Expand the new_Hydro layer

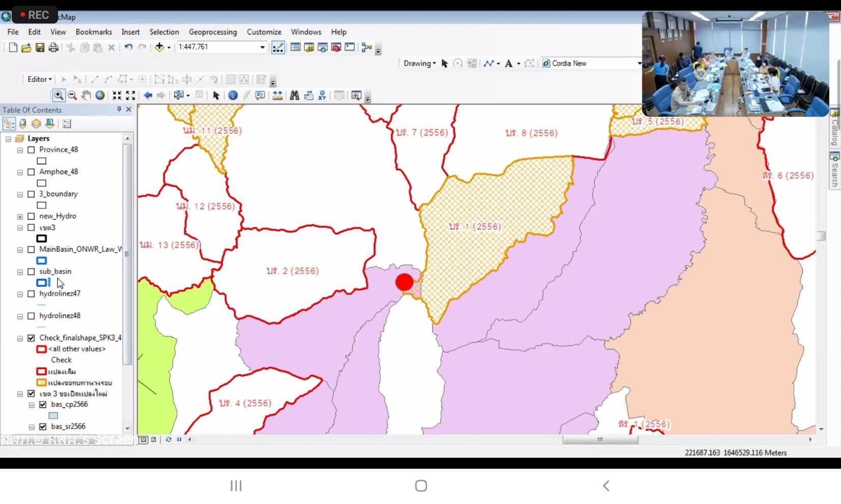click(20, 217)
